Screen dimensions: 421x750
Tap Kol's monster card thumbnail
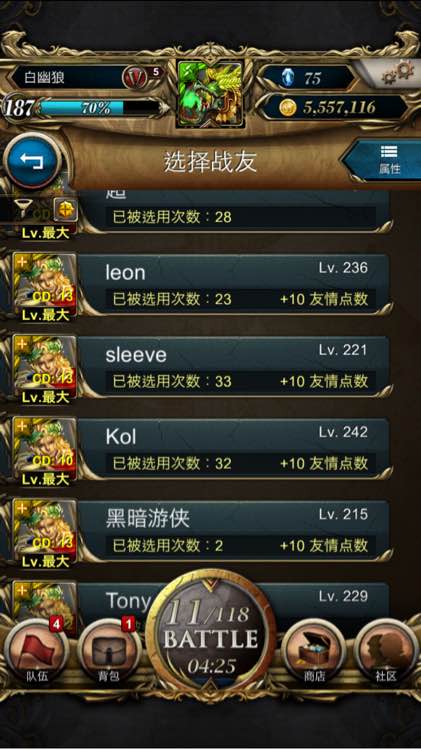(44, 450)
